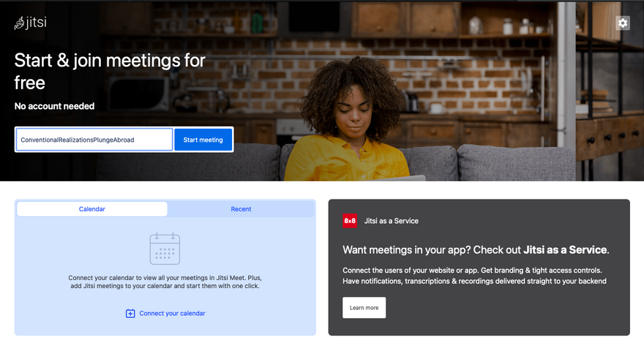
Task: Click the Jitsi bird logo icon
Action: click(x=20, y=23)
